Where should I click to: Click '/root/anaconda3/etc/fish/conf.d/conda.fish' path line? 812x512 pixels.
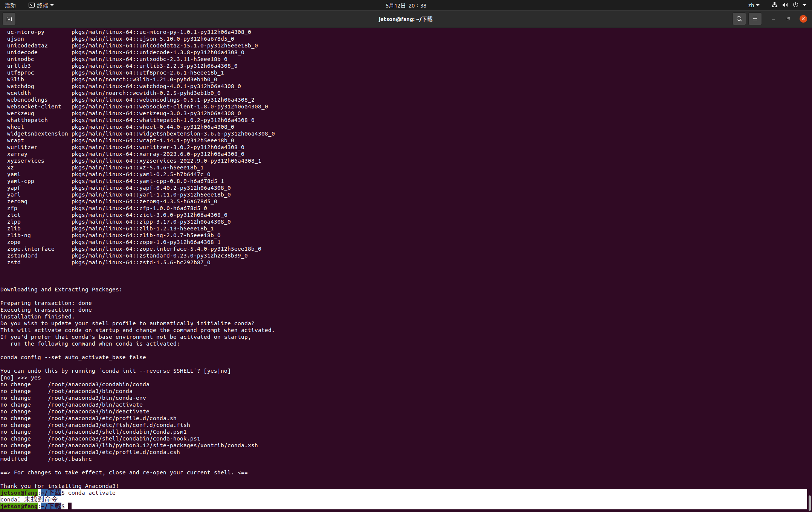[x=95, y=425]
